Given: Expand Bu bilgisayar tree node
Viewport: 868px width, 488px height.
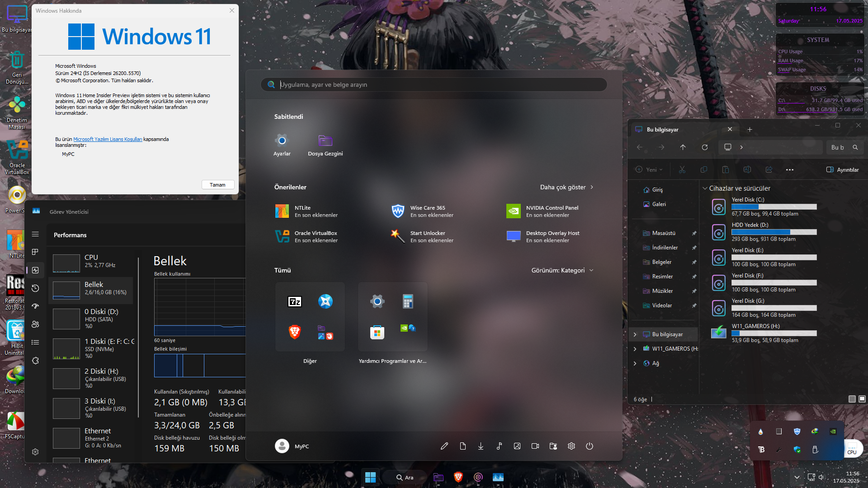Looking at the screenshot, I should click(x=635, y=334).
